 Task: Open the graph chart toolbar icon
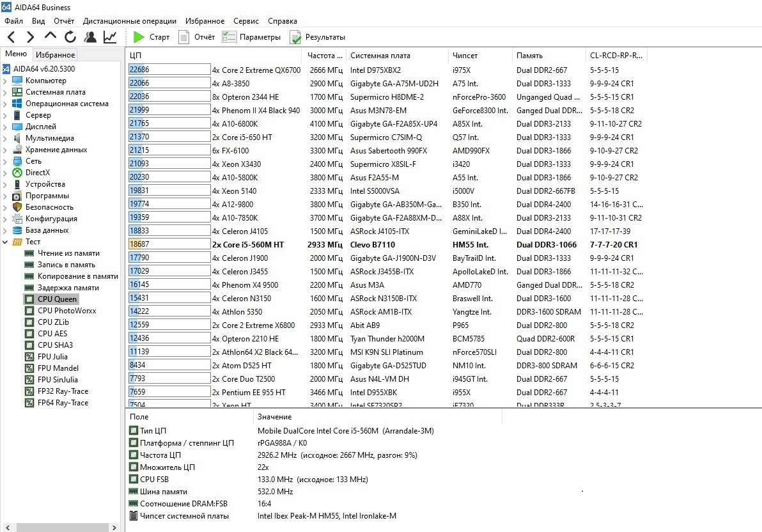coord(111,37)
